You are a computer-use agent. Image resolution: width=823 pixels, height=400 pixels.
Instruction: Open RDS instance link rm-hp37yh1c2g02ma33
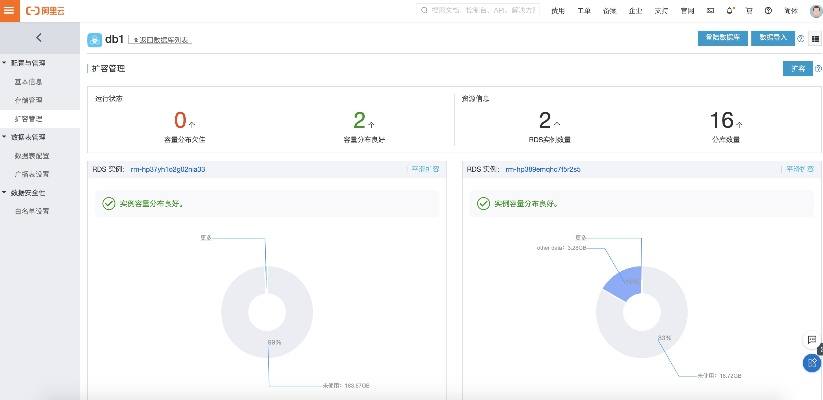click(168, 169)
